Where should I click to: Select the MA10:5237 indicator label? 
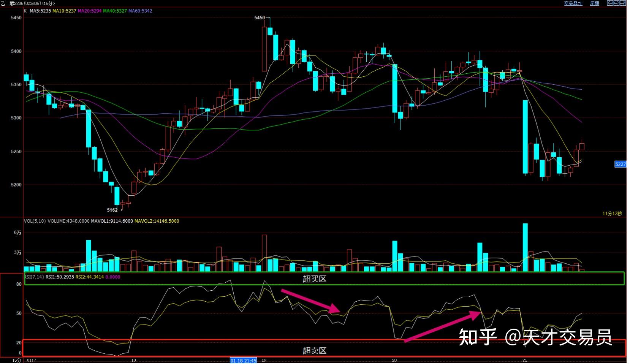(64, 11)
